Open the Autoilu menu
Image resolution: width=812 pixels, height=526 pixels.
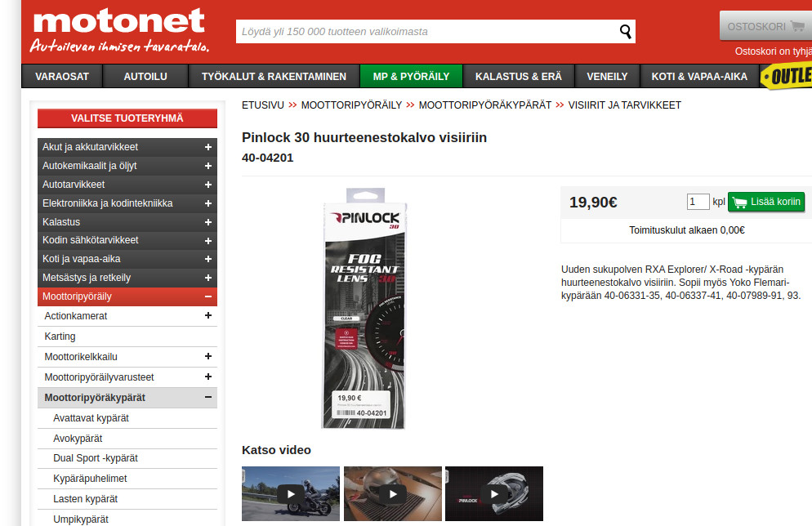pos(145,77)
